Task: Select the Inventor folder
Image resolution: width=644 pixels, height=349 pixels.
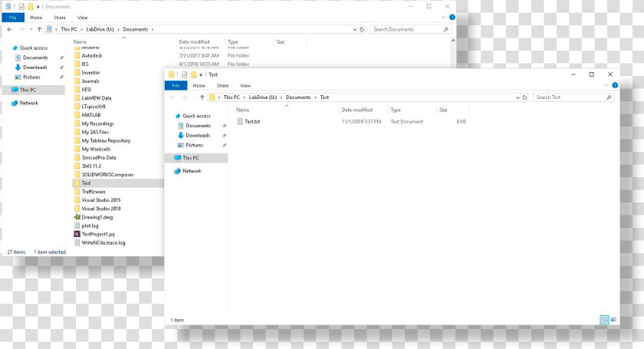Action: [90, 73]
